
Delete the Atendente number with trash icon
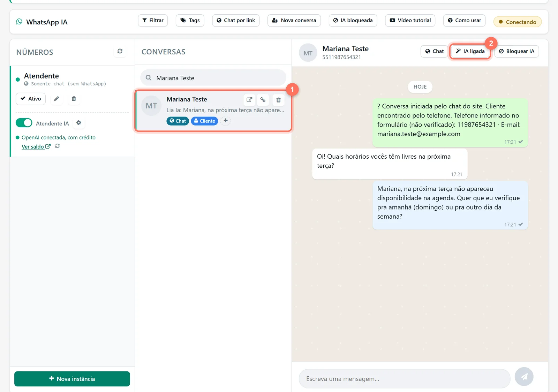pos(74,99)
